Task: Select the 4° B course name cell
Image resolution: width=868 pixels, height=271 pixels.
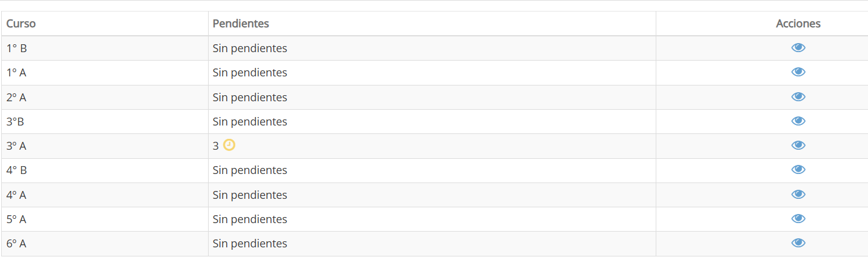Action: pyautogui.click(x=16, y=170)
